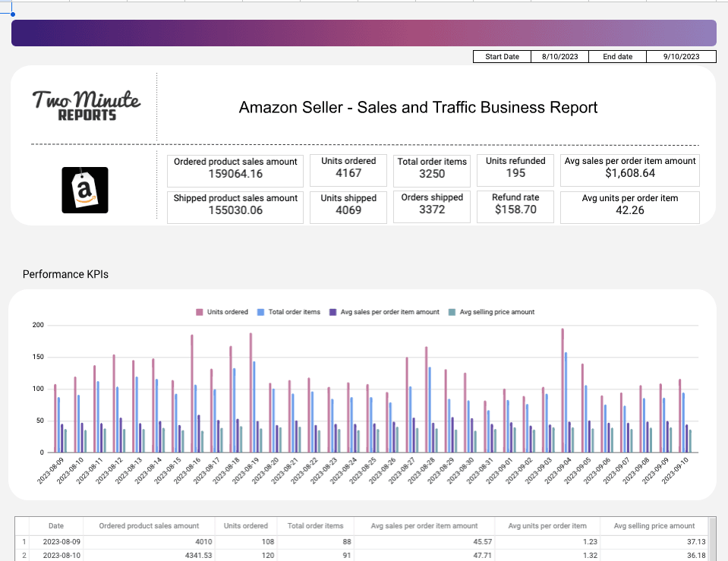The height and width of the screenshot is (561, 728).
Task: Click the End date label cell
Action: [x=617, y=57]
